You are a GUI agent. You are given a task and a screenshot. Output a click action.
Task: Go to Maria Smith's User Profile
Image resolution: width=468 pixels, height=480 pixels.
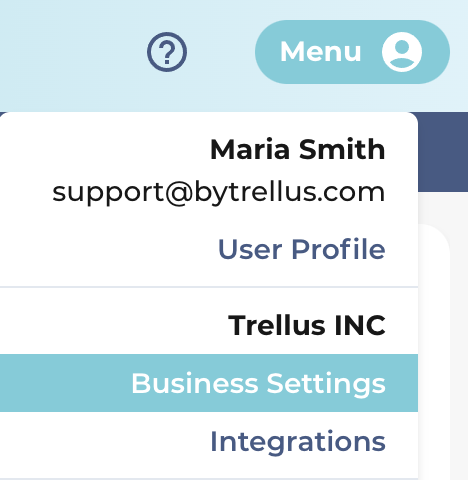302,249
